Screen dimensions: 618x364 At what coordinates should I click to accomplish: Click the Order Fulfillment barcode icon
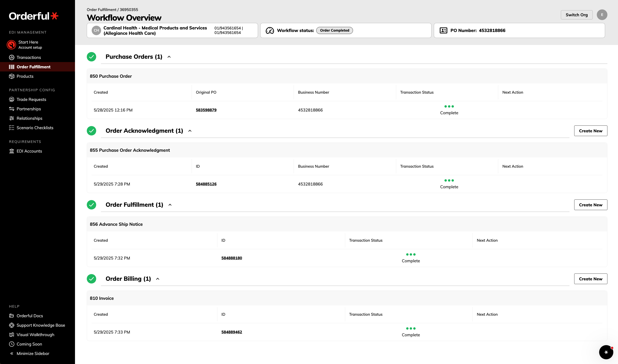12,67
